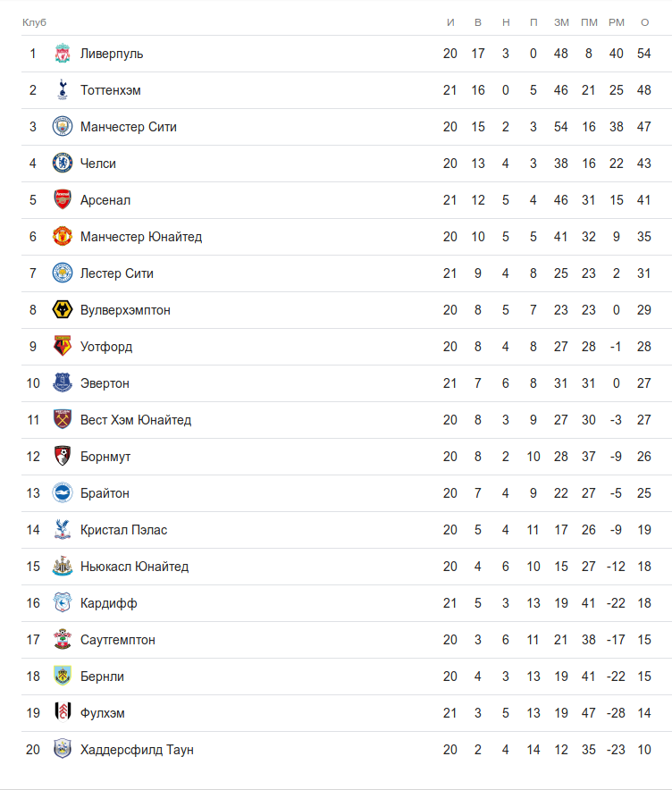
Task: Click the Bournemouth club crest icon
Action: [62, 457]
